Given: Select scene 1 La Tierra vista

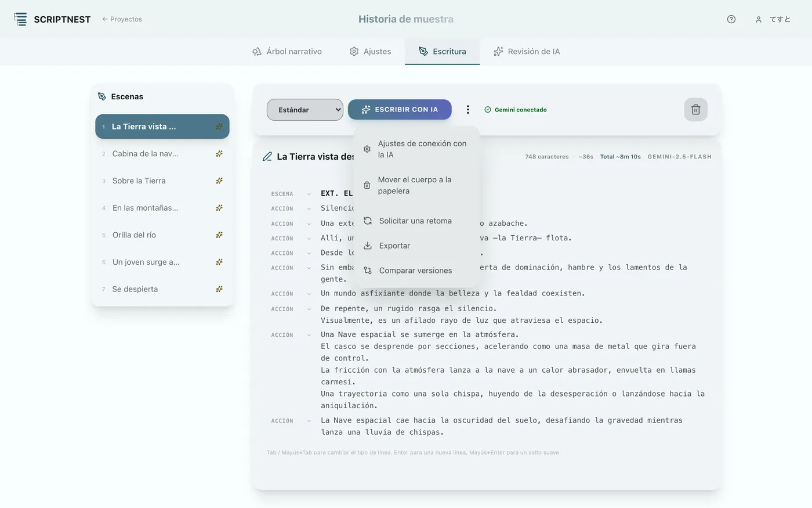Looking at the screenshot, I should coord(162,127).
